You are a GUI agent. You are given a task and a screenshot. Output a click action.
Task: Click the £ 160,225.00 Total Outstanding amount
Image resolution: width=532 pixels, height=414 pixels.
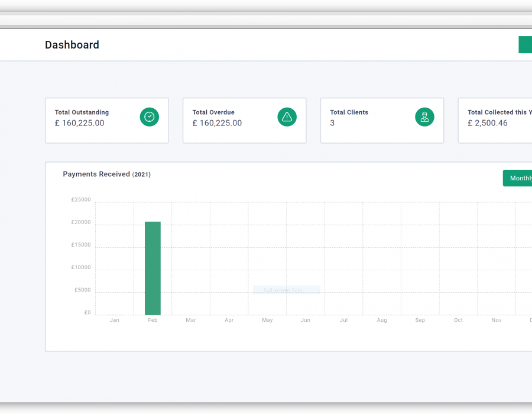80,124
